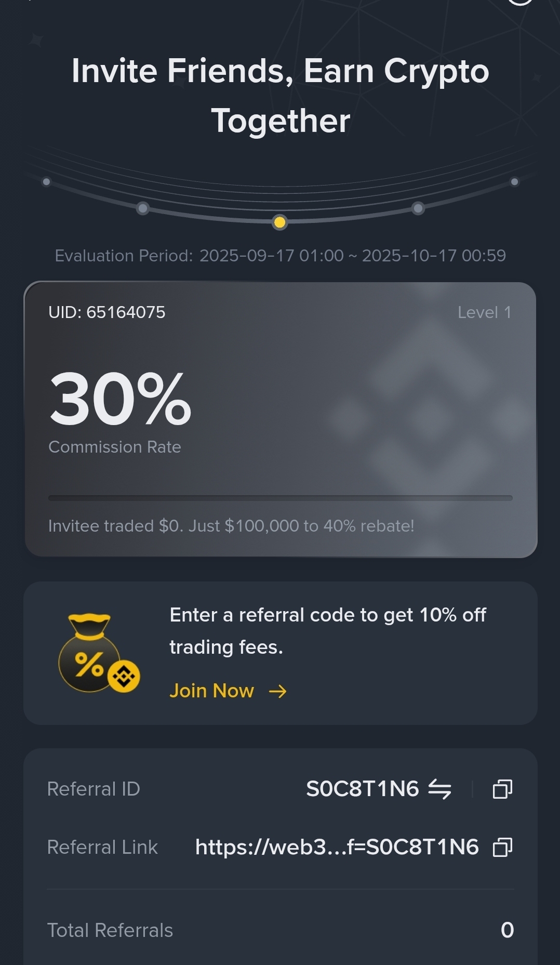Image resolution: width=560 pixels, height=965 pixels.
Task: Tap the Level 1 label
Action: [x=484, y=312]
